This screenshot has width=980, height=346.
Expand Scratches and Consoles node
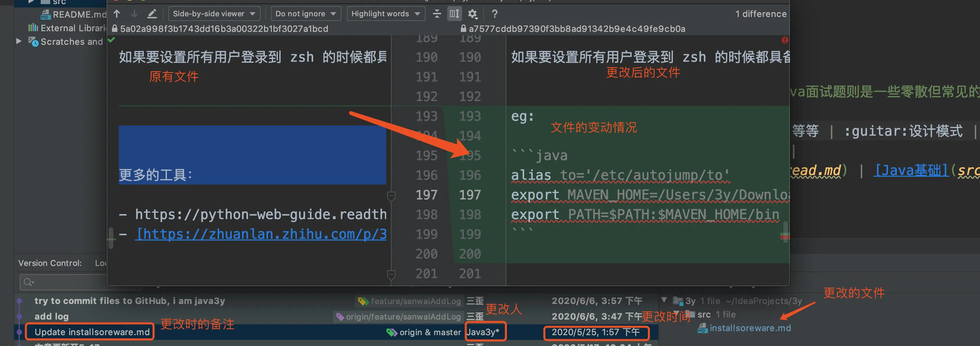tap(19, 41)
